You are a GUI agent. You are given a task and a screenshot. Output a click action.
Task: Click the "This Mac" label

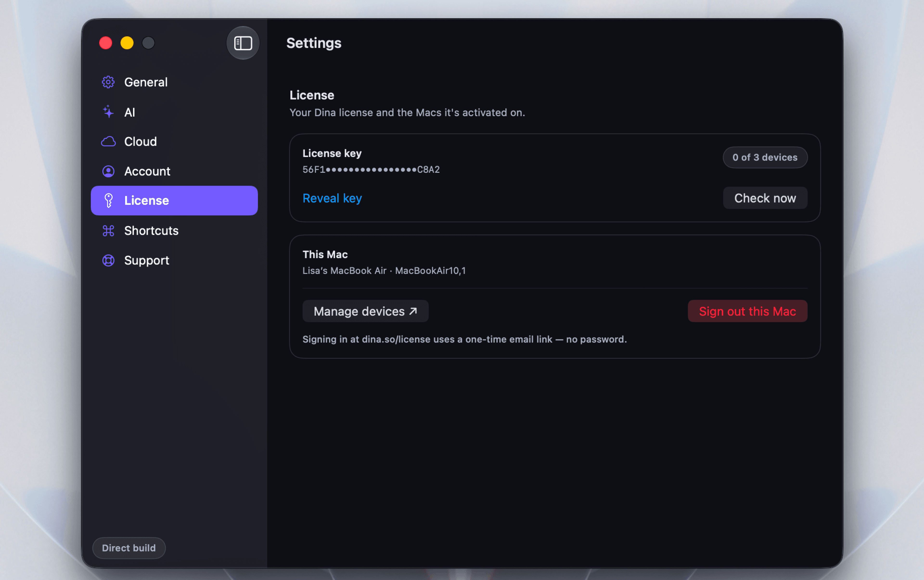click(325, 255)
